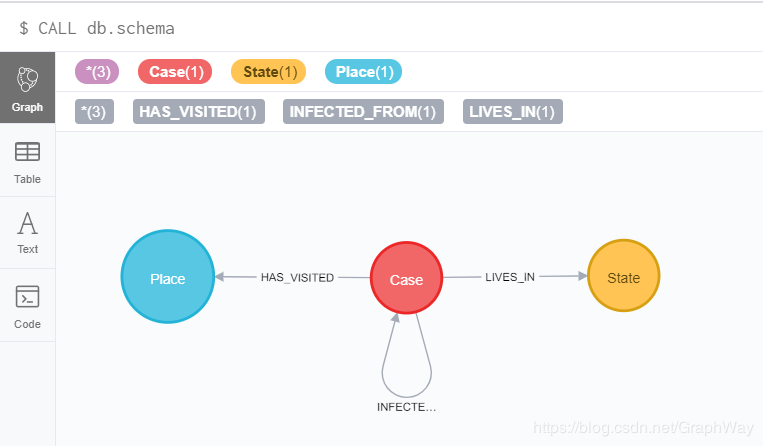
Task: Select the red Case(1) label badge
Action: click(x=175, y=72)
